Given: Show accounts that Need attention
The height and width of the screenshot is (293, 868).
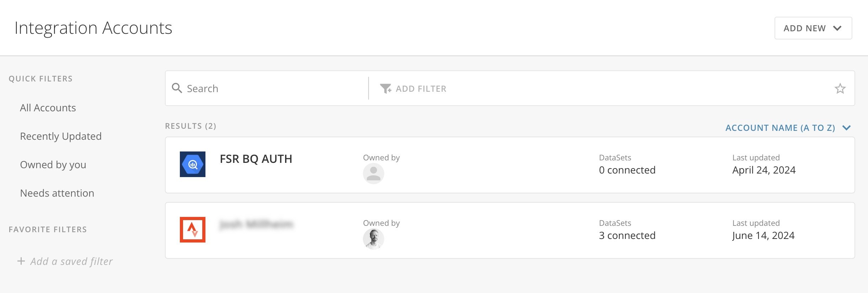Looking at the screenshot, I should [x=57, y=193].
